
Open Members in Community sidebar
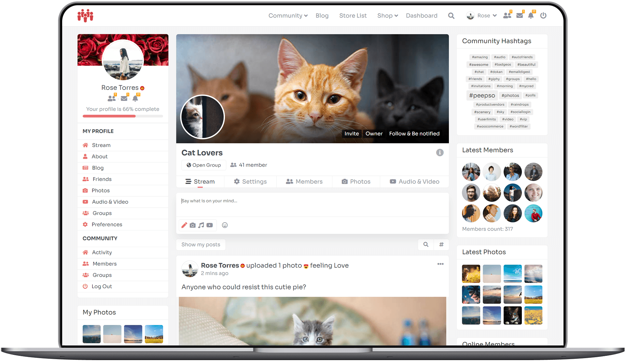(x=123, y=264)
